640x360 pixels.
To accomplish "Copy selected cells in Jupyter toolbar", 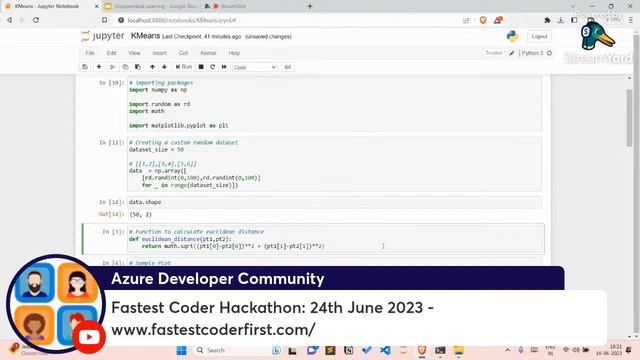I will click(125, 67).
